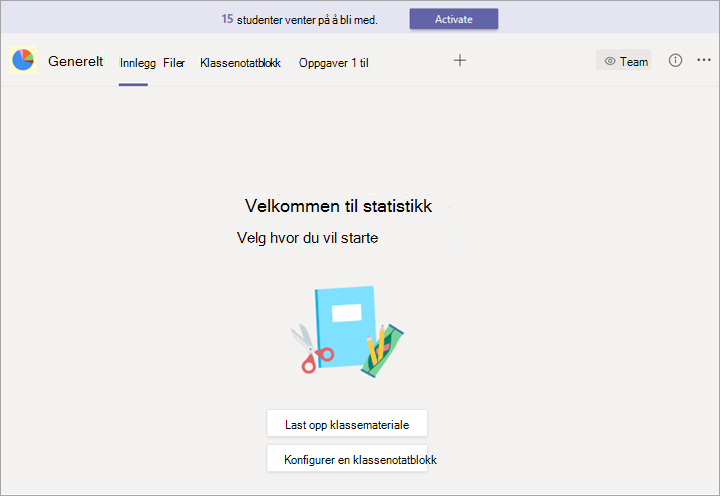Image resolution: width=720 pixels, height=496 pixels.
Task: Click 'Velg hvor du vil starte' text
Action: 307,238
